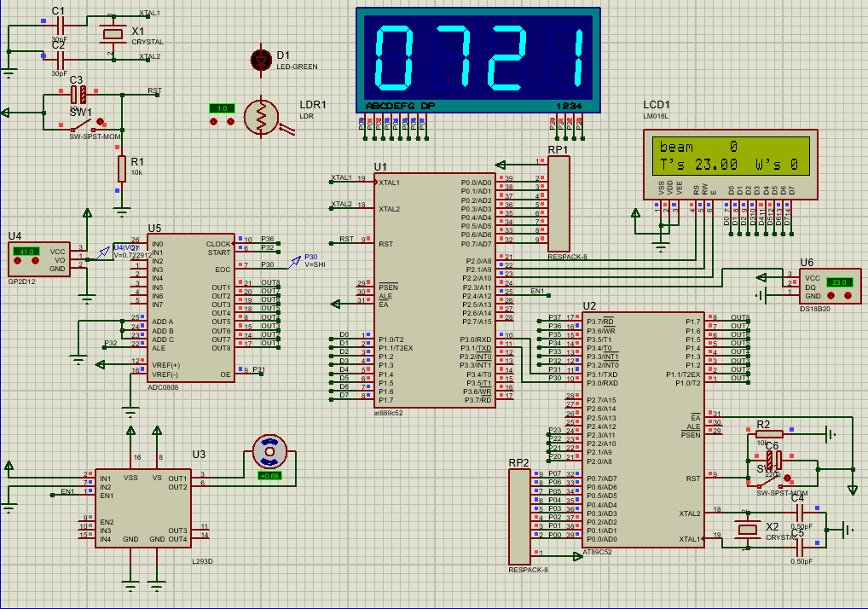
Task: Click the at889c52 label under U1
Action: click(389, 413)
